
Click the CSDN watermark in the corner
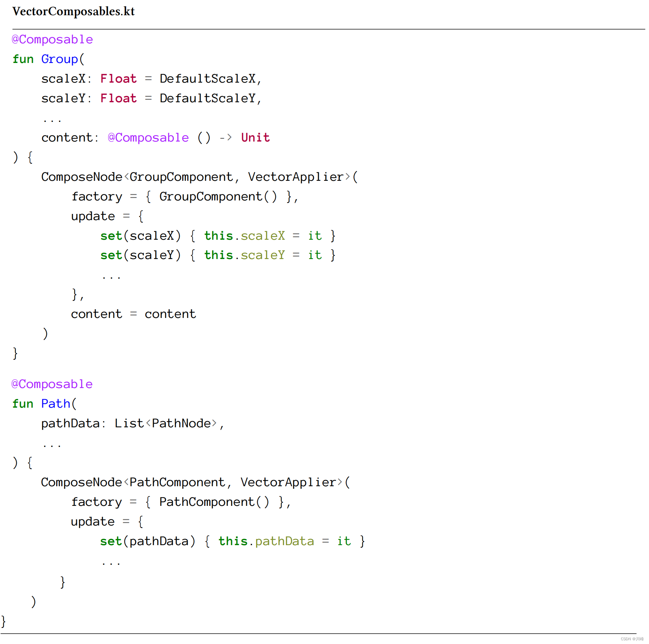[632, 639]
